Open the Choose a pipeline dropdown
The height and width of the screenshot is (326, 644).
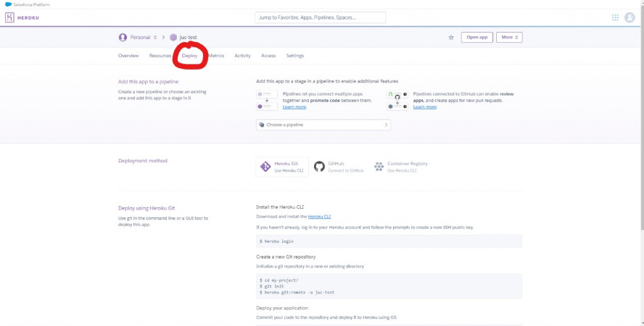click(323, 125)
